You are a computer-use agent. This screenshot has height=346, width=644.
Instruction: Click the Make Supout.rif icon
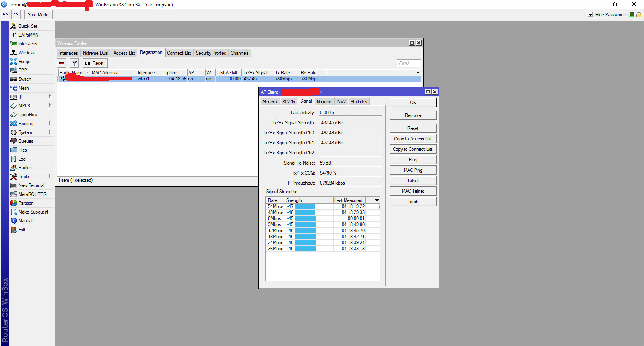pyautogui.click(x=14, y=212)
